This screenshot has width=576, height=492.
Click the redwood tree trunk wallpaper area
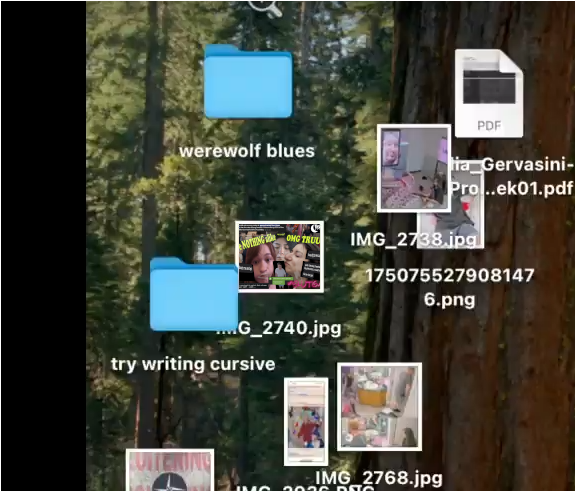[x=514, y=367]
